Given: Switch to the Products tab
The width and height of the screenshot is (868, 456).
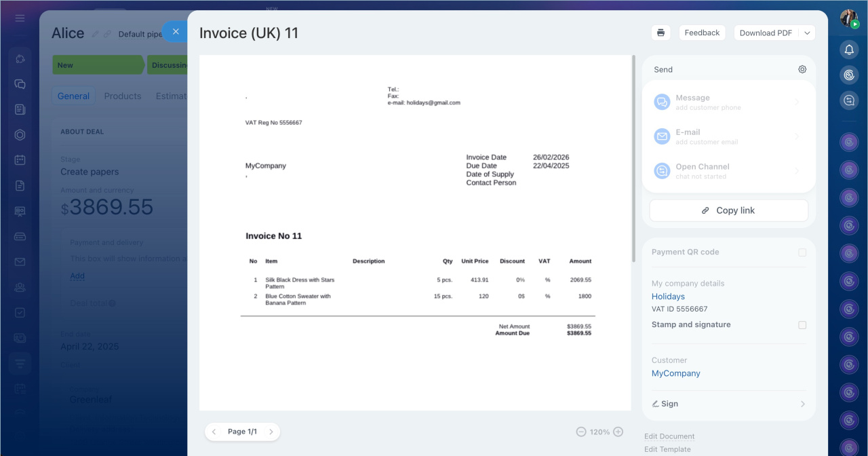Looking at the screenshot, I should [x=123, y=96].
